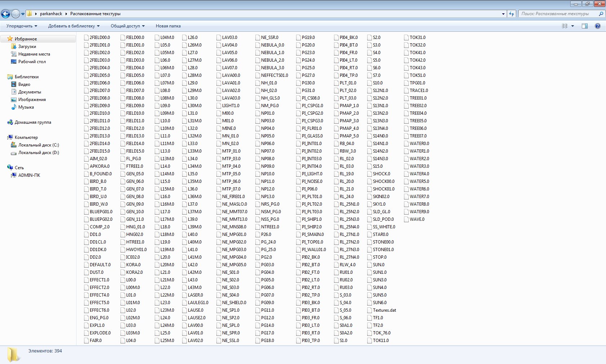Screen dimensions: 606x364
Task: Open Локальный диск (D:)
Action: pos(39,153)
